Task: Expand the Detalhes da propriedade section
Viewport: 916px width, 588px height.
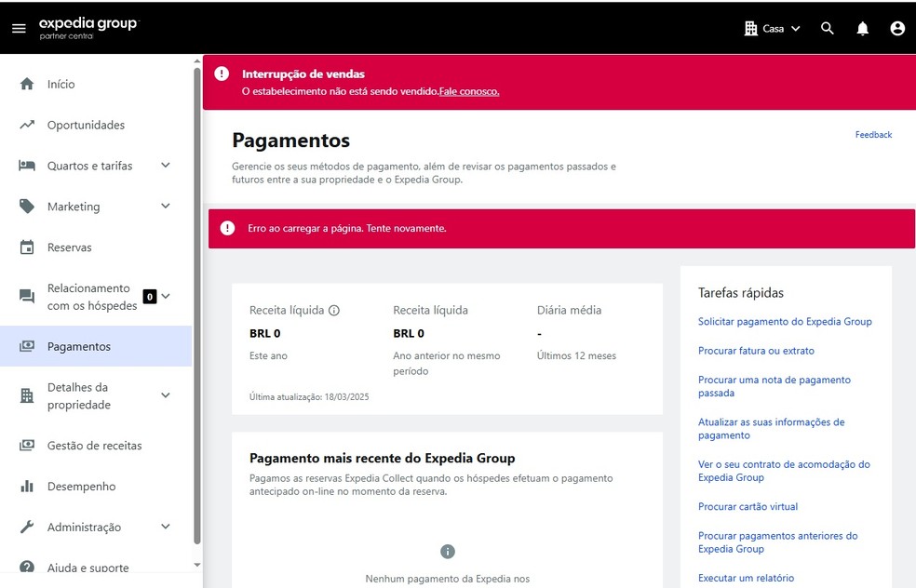Action: click(x=166, y=395)
